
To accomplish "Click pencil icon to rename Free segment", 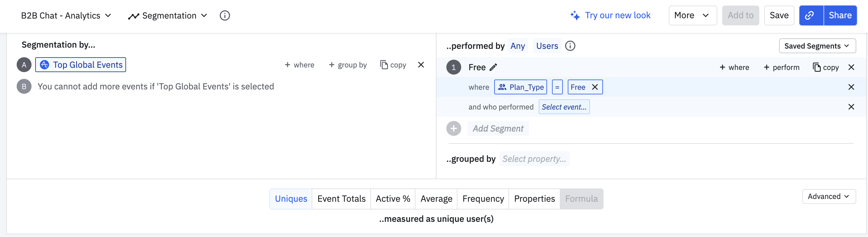I will pyautogui.click(x=493, y=67).
